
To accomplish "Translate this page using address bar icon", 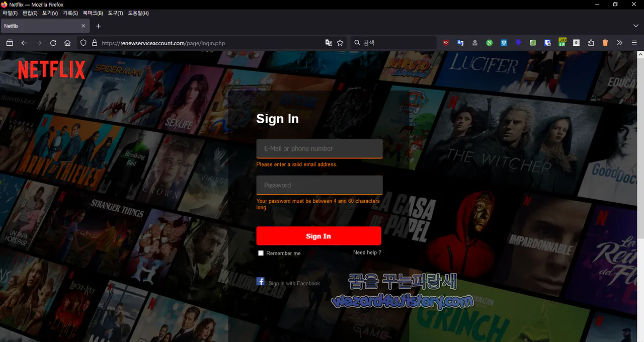I will tap(329, 43).
